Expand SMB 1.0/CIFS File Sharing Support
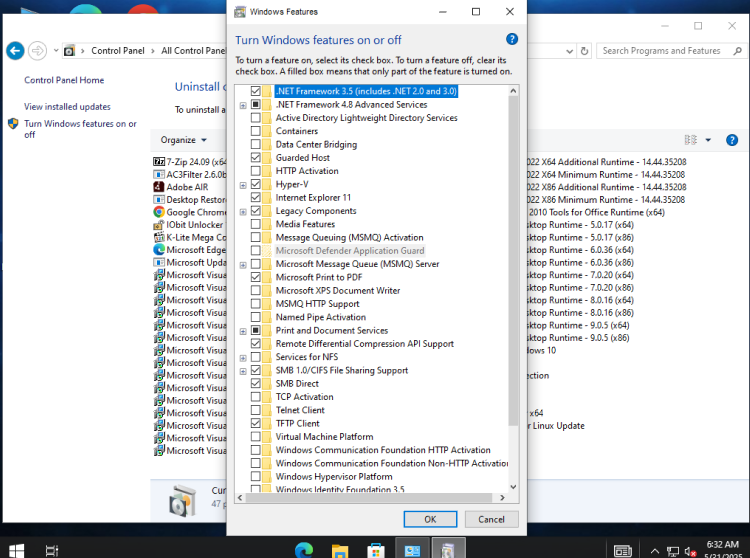Image resolution: width=750 pixels, height=558 pixels. [x=243, y=371]
